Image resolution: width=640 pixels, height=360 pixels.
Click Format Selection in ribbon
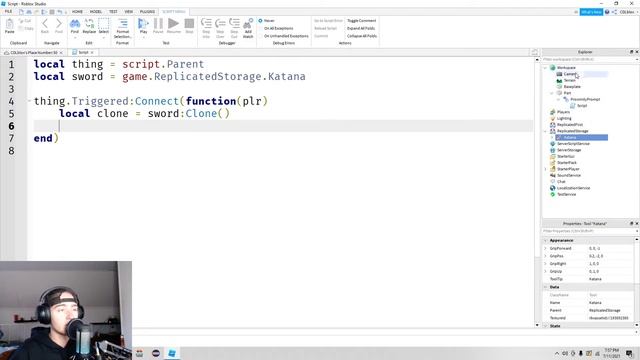point(122,28)
